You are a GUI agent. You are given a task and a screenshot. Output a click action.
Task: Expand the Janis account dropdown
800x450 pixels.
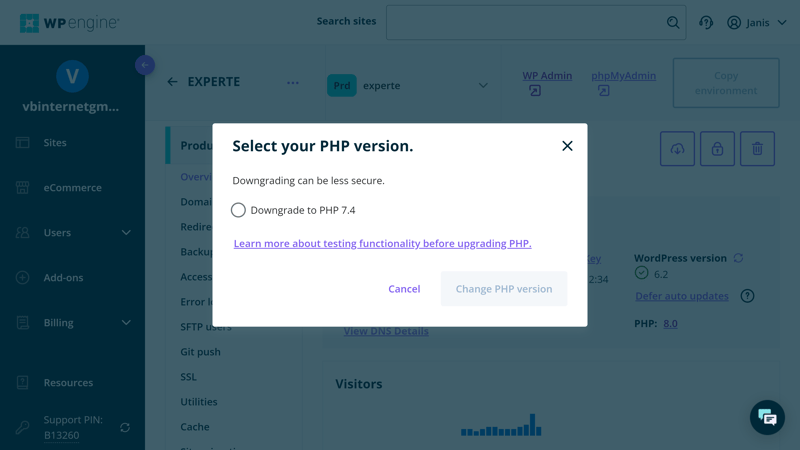tap(757, 22)
